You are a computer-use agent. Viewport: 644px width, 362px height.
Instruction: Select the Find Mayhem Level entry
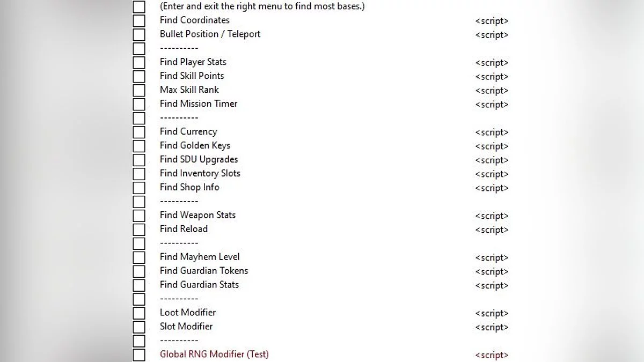(x=200, y=257)
